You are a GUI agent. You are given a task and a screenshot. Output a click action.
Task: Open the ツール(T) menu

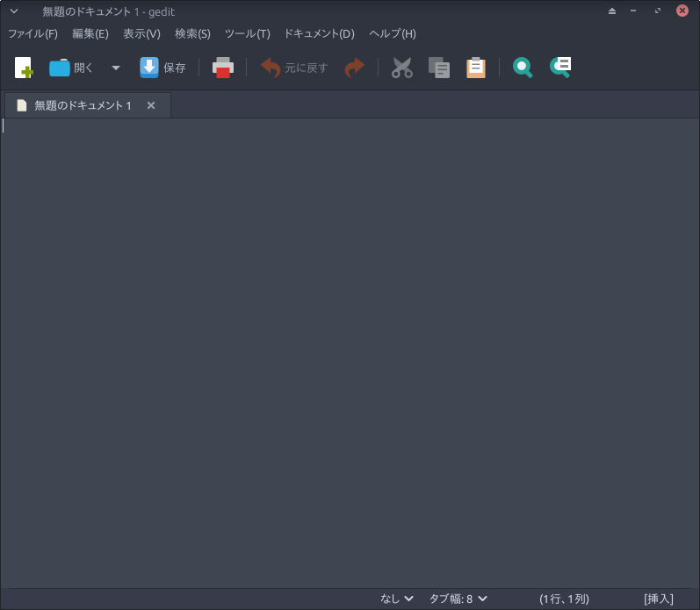pyautogui.click(x=248, y=34)
